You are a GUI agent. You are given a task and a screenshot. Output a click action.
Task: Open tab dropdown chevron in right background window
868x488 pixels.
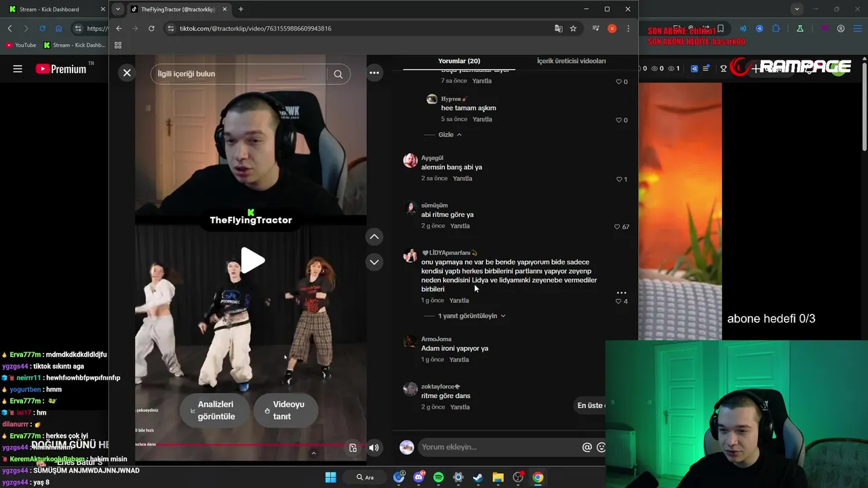click(x=797, y=9)
